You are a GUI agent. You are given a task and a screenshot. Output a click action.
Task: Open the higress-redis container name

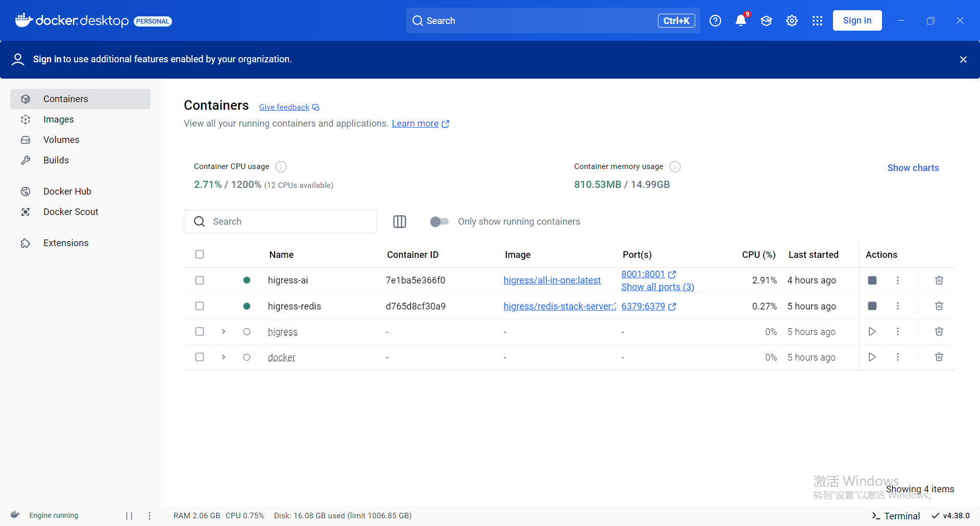point(295,306)
